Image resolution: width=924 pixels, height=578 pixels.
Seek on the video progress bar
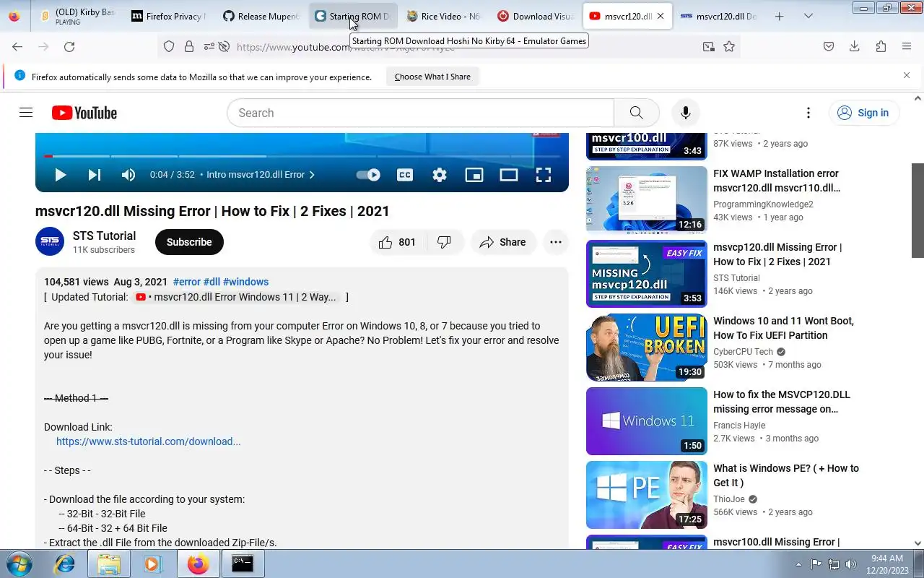(x=302, y=155)
